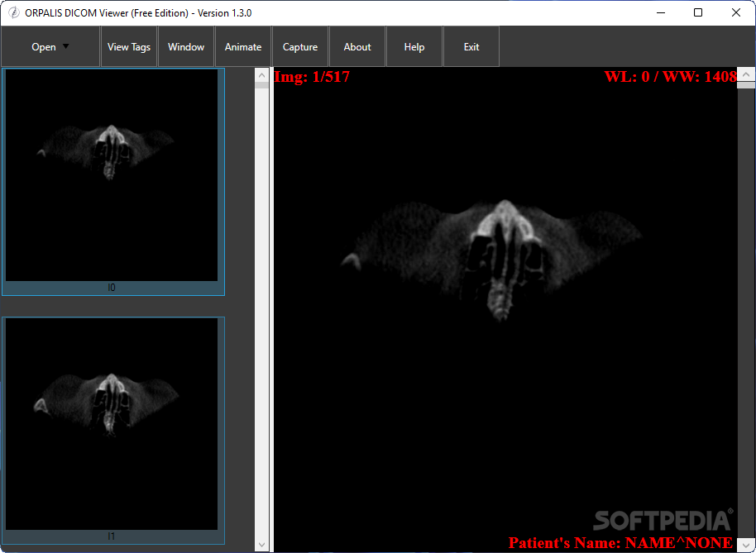Open the Window level settings button
756x553 pixels.
coord(186,47)
